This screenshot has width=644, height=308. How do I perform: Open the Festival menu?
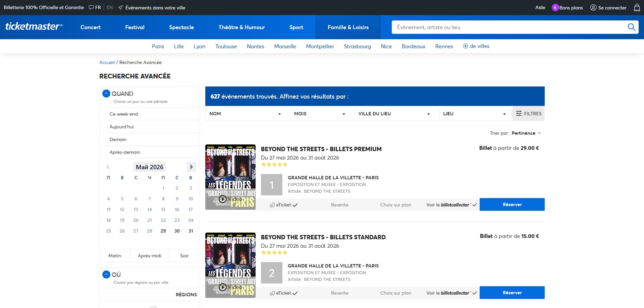click(135, 27)
